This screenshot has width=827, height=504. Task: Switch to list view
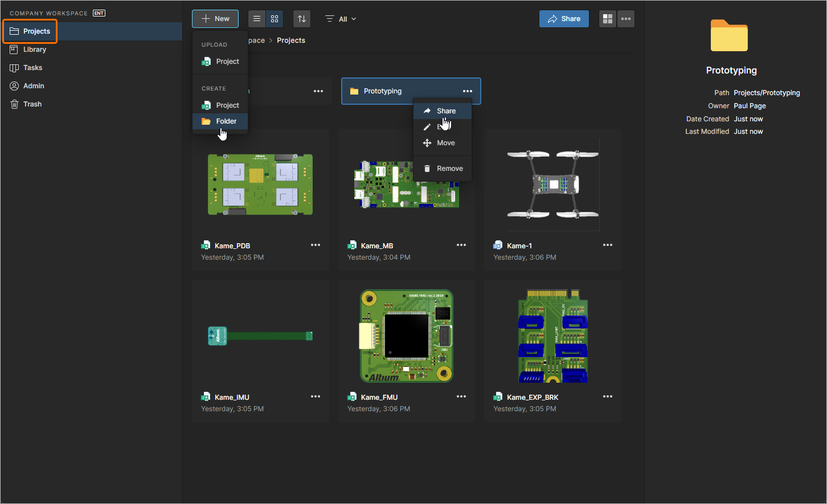point(256,18)
